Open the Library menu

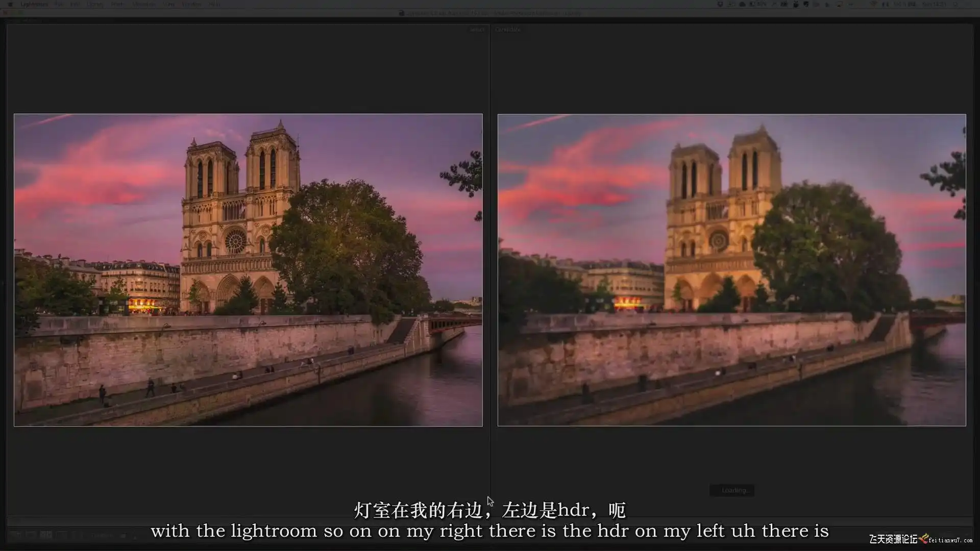point(95,4)
